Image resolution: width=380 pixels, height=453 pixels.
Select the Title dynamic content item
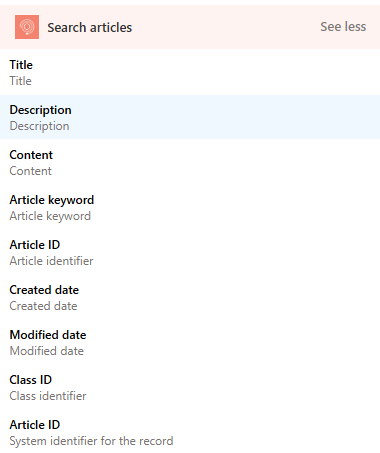(190, 72)
